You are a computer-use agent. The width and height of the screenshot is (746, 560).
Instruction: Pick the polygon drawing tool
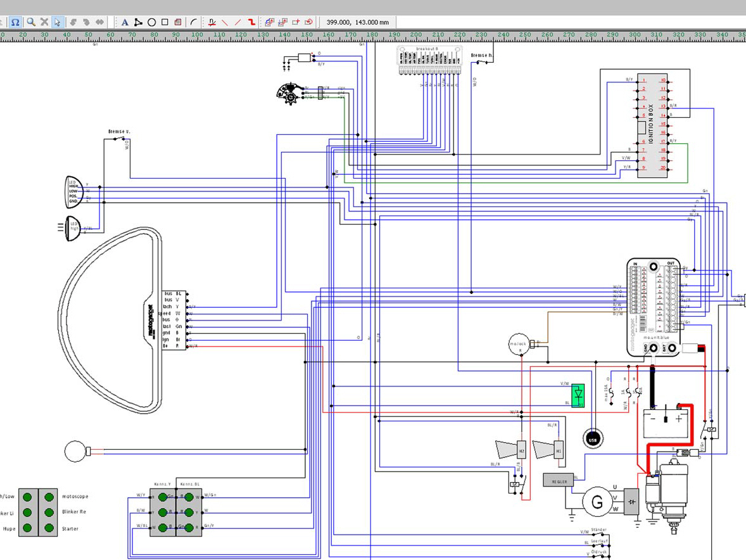click(x=138, y=22)
